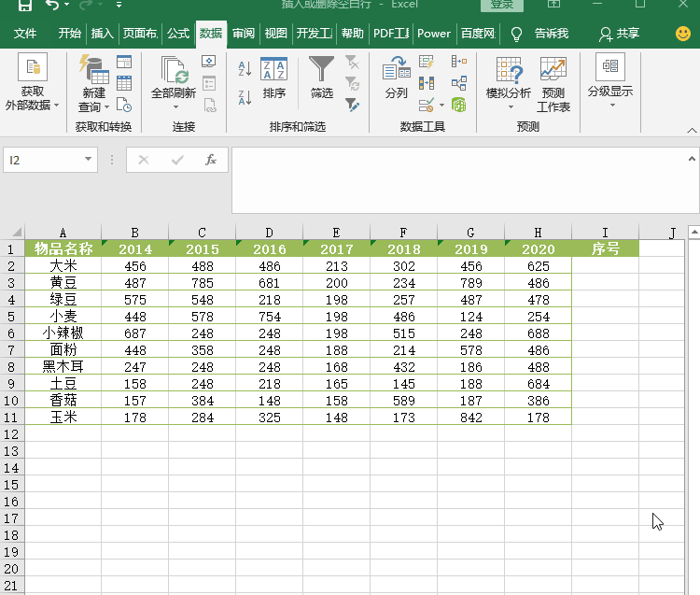
Task: Switch to the 开始 tab
Action: coord(70,34)
